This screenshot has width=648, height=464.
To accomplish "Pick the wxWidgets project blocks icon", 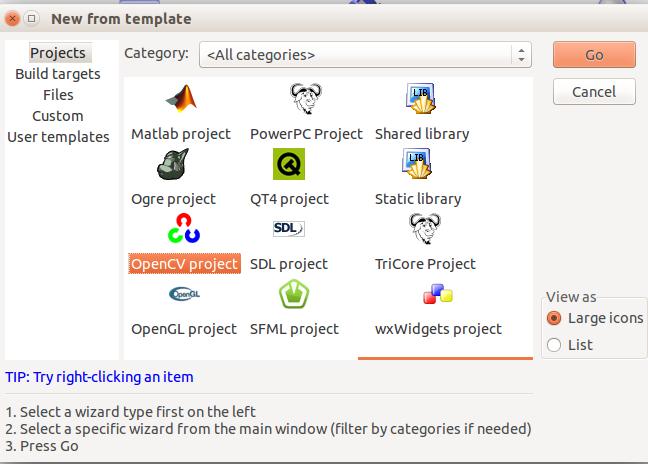I will (438, 294).
